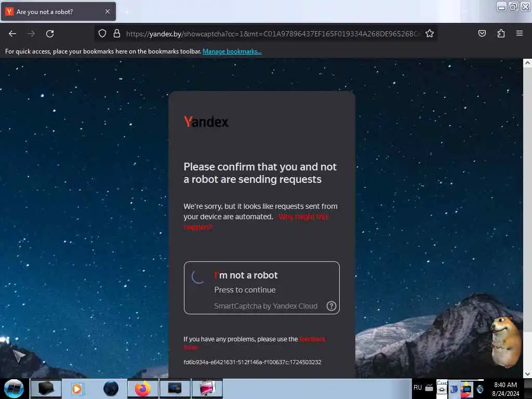Click the hamster desktop gadget
532x399 pixels.
pyautogui.click(x=506, y=341)
